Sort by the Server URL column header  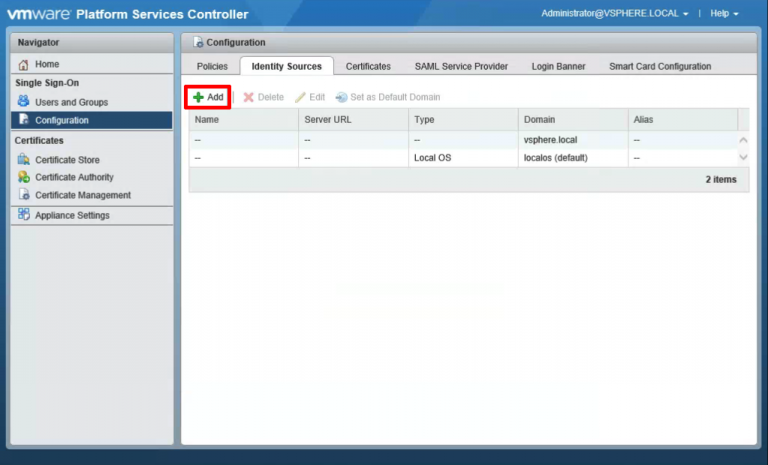[353, 120]
